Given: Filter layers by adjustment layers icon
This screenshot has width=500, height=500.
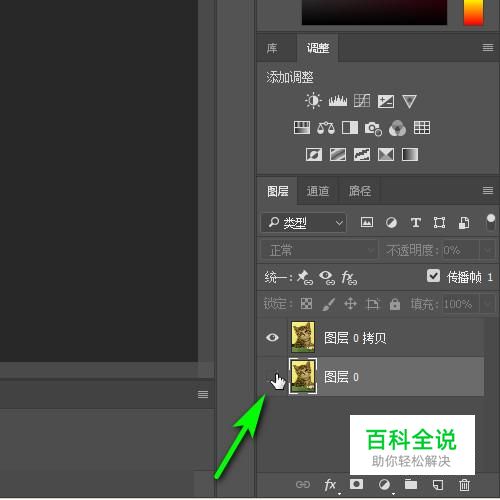Looking at the screenshot, I should tap(391, 222).
